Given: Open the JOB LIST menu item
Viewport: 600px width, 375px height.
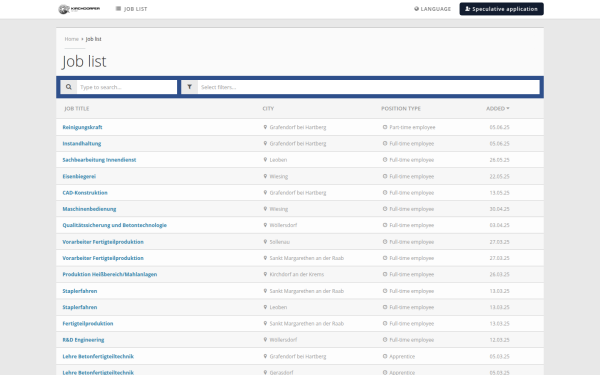Looking at the screenshot, I should coord(132,9).
